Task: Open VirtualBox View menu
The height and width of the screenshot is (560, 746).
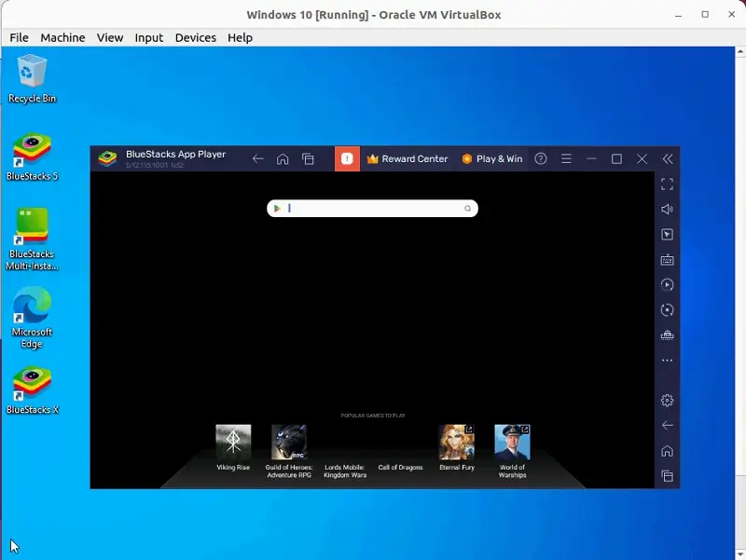Action: tap(110, 37)
